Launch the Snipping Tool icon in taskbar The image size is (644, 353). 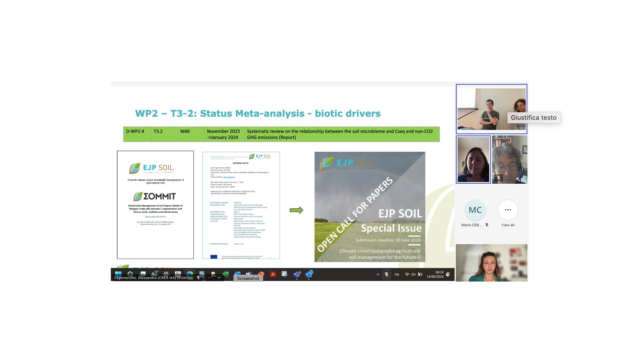tap(285, 274)
